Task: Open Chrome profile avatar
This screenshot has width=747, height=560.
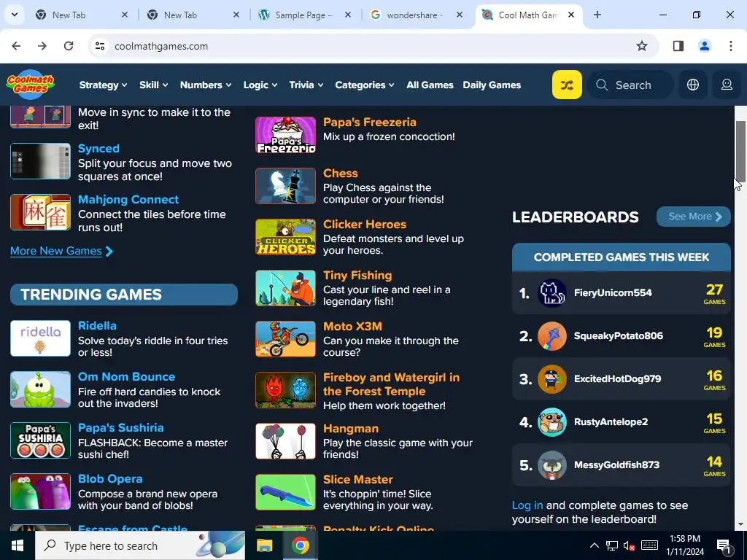Action: pos(704,46)
